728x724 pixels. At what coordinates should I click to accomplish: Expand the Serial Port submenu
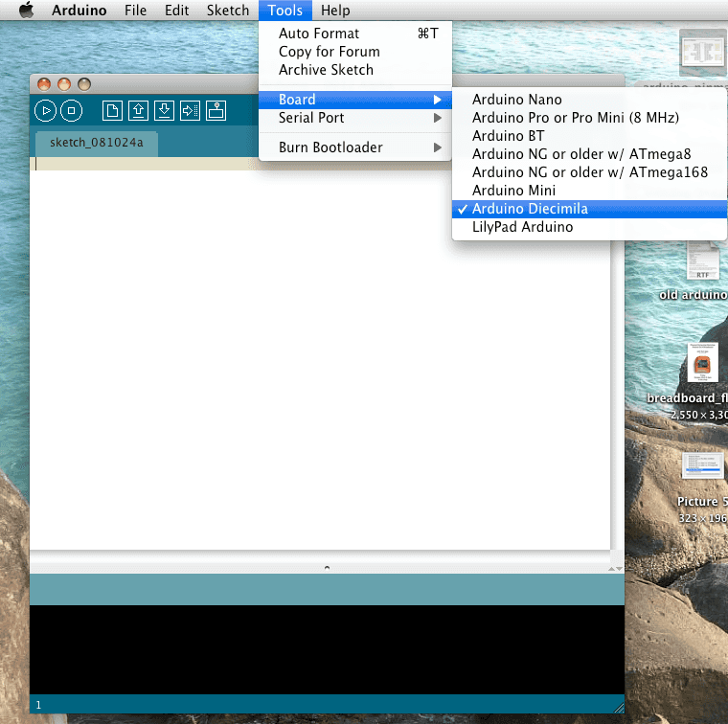pos(311,118)
